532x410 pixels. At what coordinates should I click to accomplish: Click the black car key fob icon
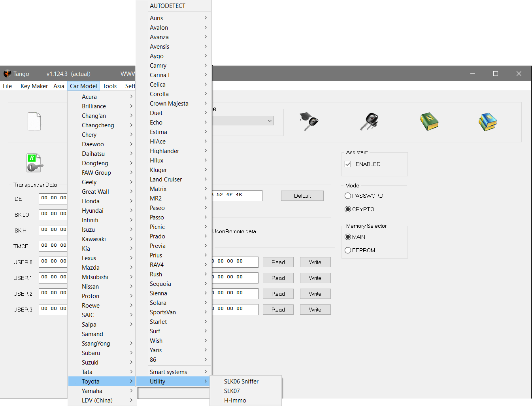click(370, 121)
